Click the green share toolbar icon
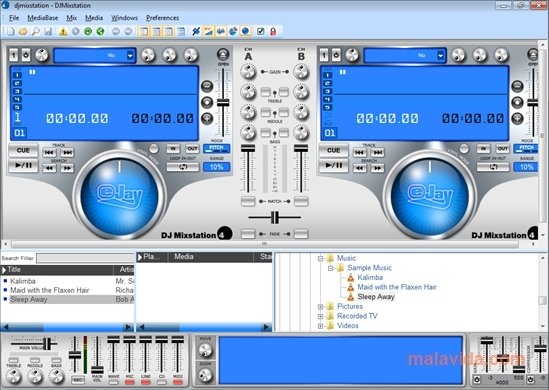 tap(100, 32)
